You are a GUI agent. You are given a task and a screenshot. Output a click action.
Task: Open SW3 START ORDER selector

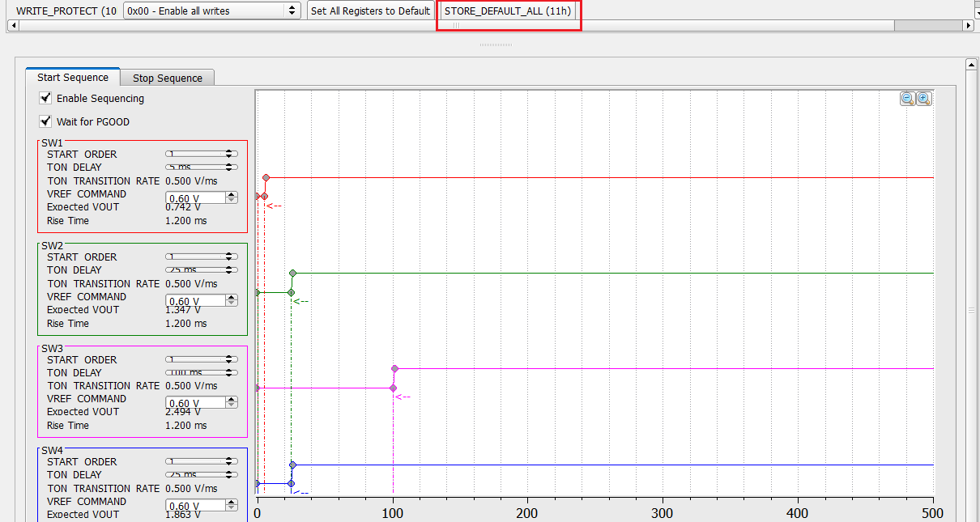(201, 359)
